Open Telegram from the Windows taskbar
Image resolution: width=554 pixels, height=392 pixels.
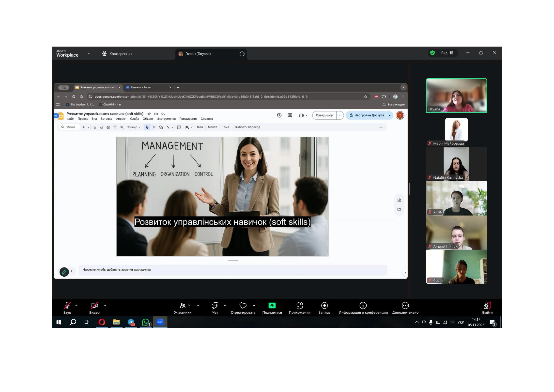pos(131,322)
